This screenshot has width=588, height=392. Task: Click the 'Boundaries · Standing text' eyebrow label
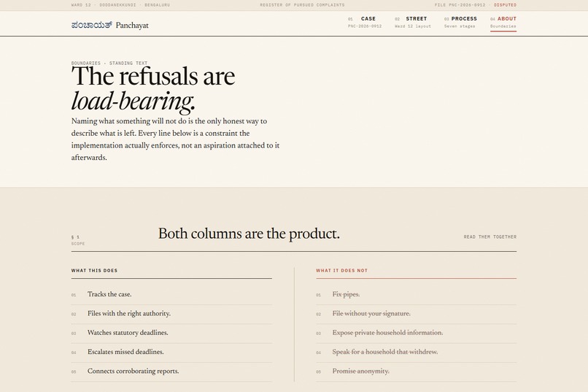click(x=109, y=63)
